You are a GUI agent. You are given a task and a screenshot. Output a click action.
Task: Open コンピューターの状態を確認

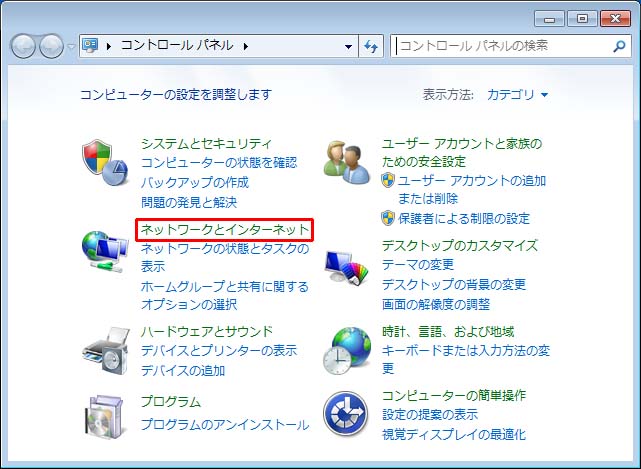[x=219, y=163]
